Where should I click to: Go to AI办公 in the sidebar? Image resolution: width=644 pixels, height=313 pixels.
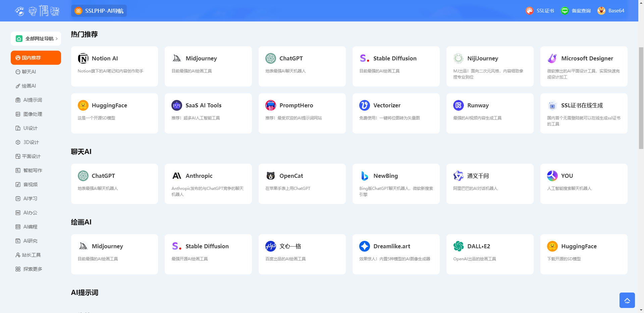click(x=36, y=213)
